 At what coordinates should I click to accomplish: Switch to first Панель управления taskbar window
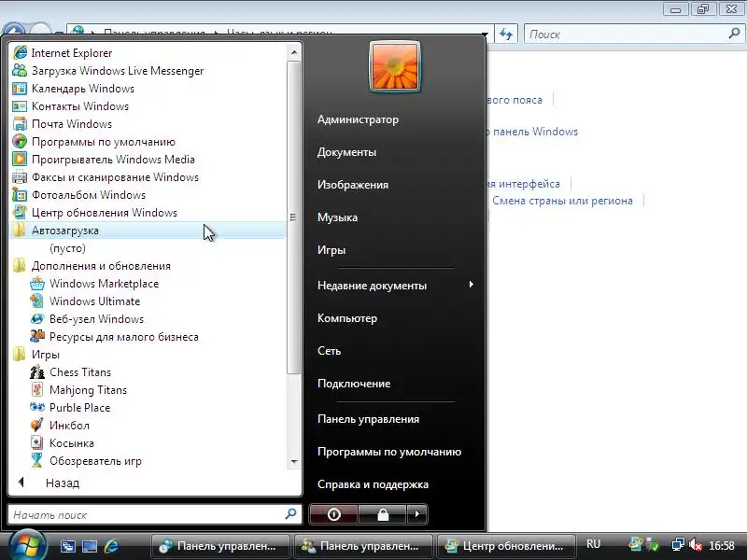tap(220, 546)
